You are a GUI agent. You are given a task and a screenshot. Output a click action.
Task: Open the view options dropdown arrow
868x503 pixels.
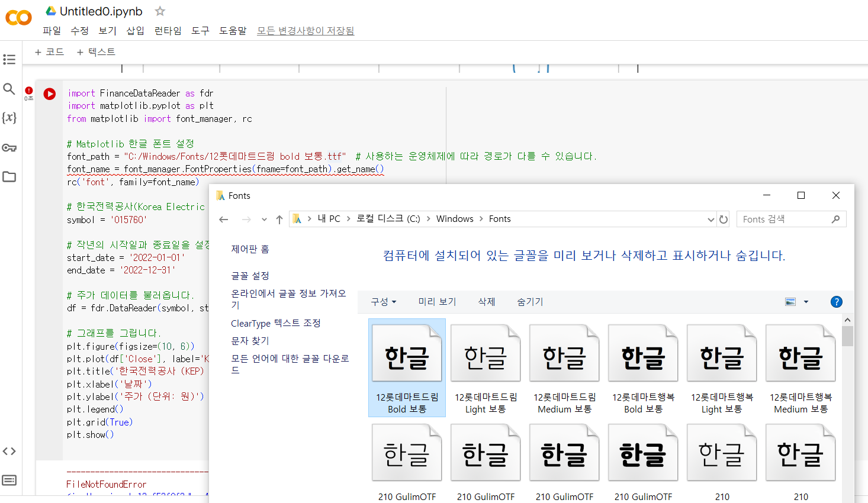[806, 302]
